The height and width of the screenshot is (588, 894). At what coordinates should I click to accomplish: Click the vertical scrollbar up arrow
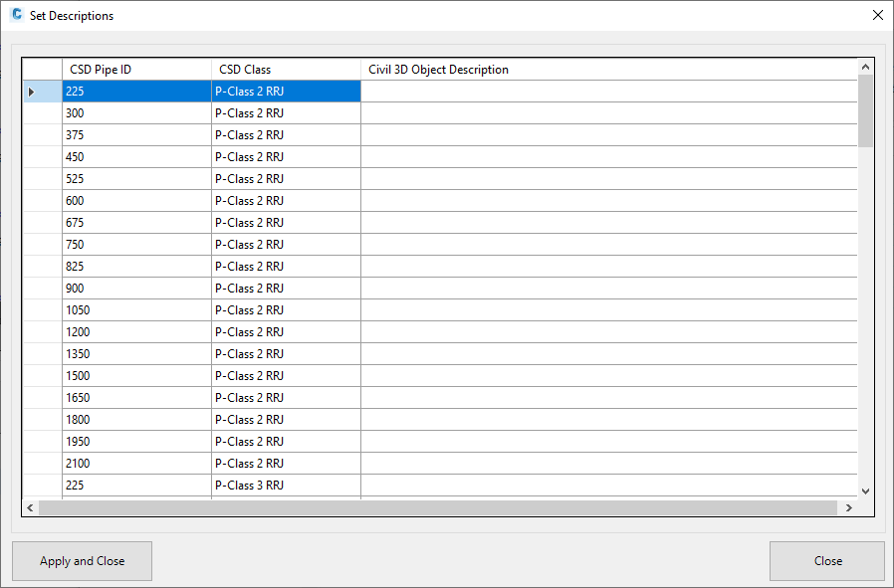tap(865, 67)
